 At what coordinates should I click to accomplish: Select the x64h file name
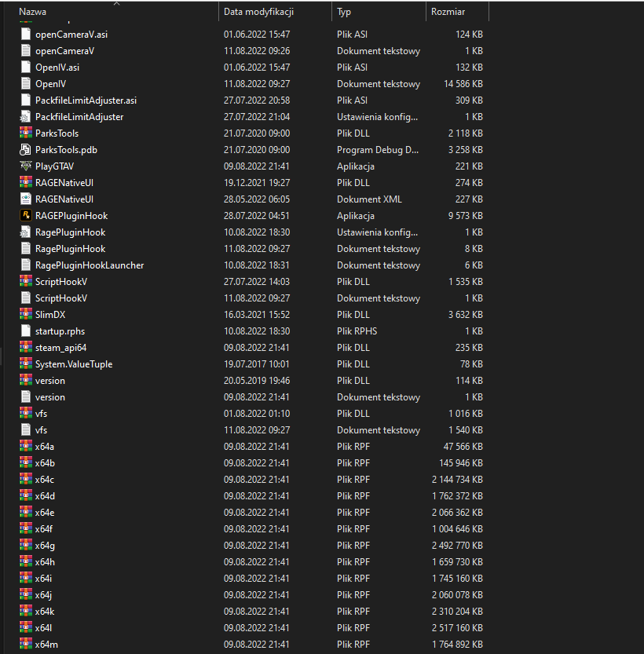(45, 562)
